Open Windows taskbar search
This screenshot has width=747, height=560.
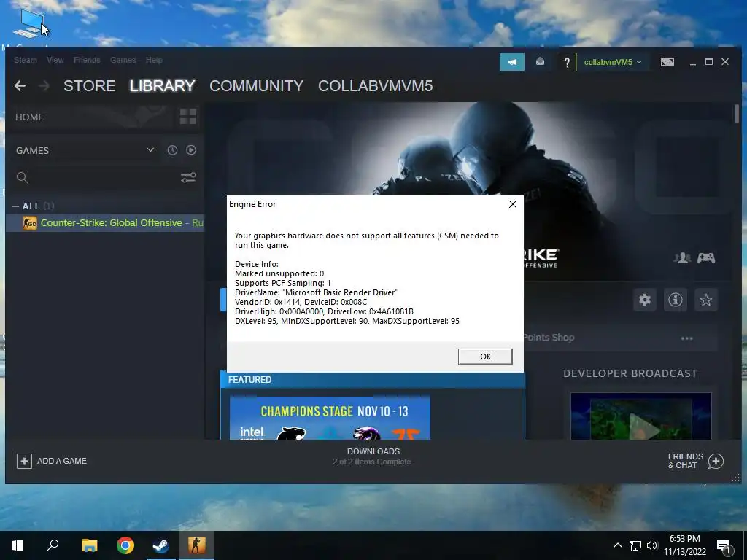[53, 545]
